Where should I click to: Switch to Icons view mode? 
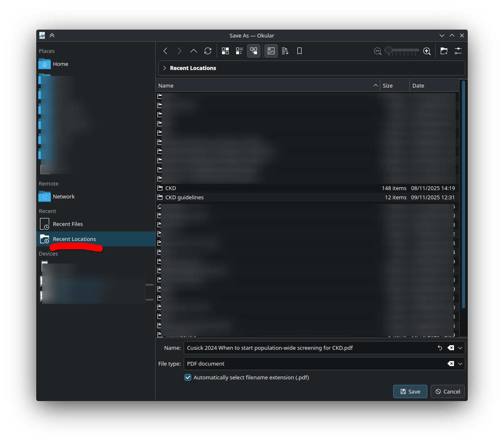pyautogui.click(x=225, y=51)
